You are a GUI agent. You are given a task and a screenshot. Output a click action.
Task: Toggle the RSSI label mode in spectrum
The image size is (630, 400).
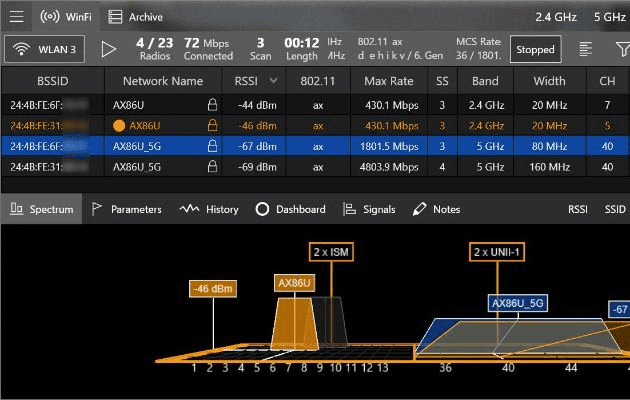point(578,209)
